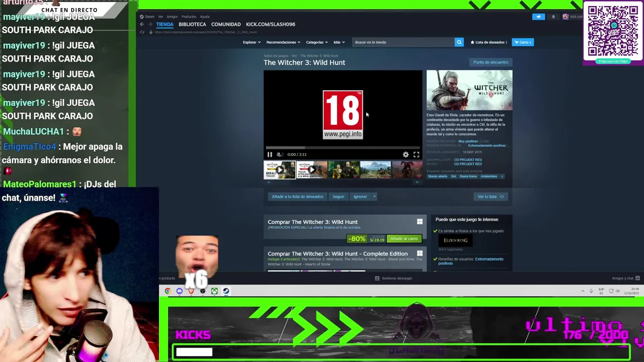Open the account avatar in Steam header
The height and width of the screenshot is (362, 644).
[566, 17]
